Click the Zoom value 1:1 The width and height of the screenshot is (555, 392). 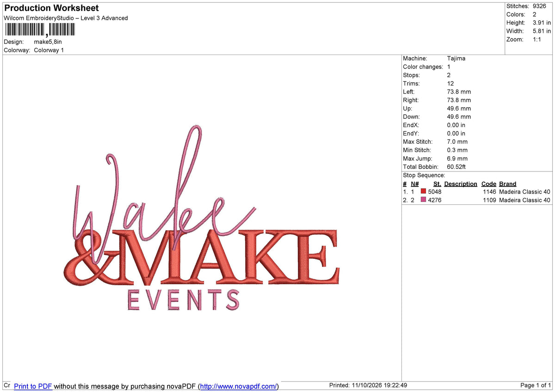(538, 39)
